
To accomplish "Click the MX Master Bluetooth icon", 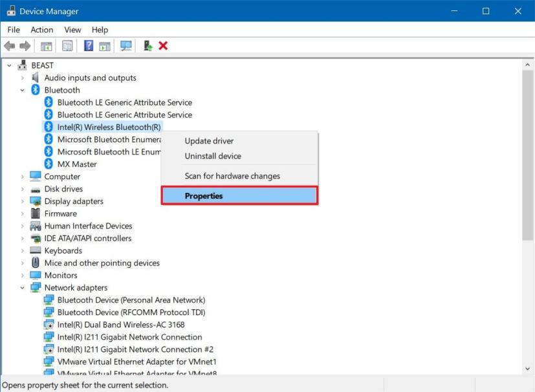I will tap(49, 164).
